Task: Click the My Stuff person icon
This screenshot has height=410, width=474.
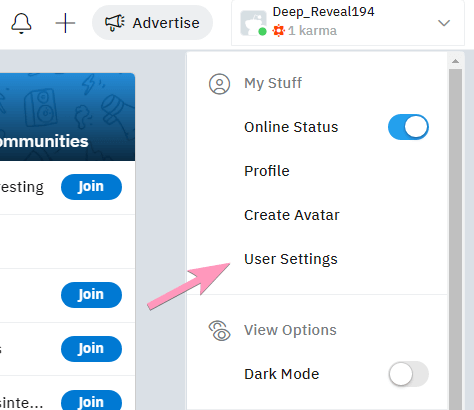Action: coord(219,84)
